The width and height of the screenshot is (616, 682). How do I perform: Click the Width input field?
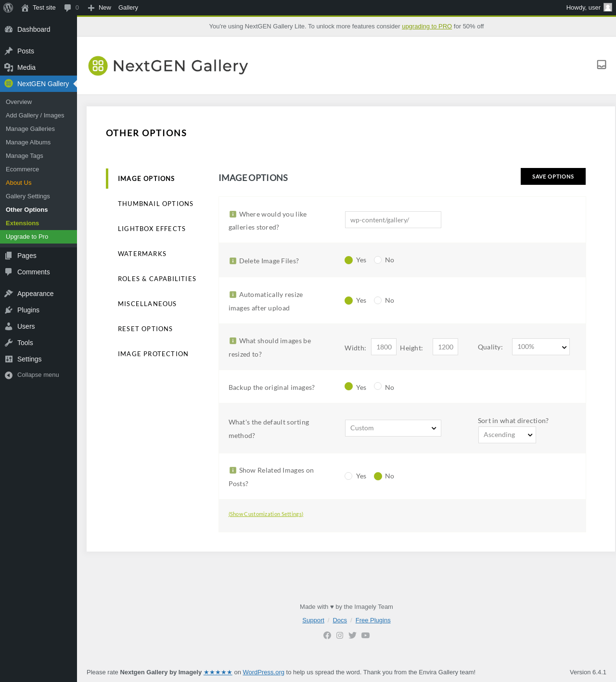384,347
